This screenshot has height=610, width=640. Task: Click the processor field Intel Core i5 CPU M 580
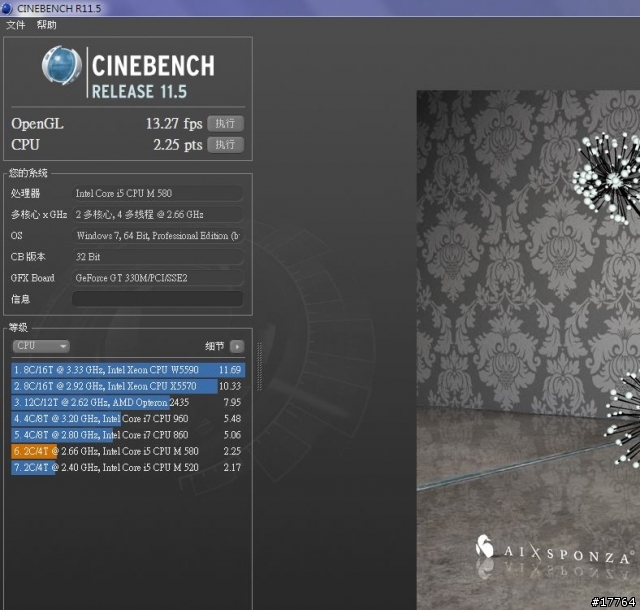pos(158,193)
